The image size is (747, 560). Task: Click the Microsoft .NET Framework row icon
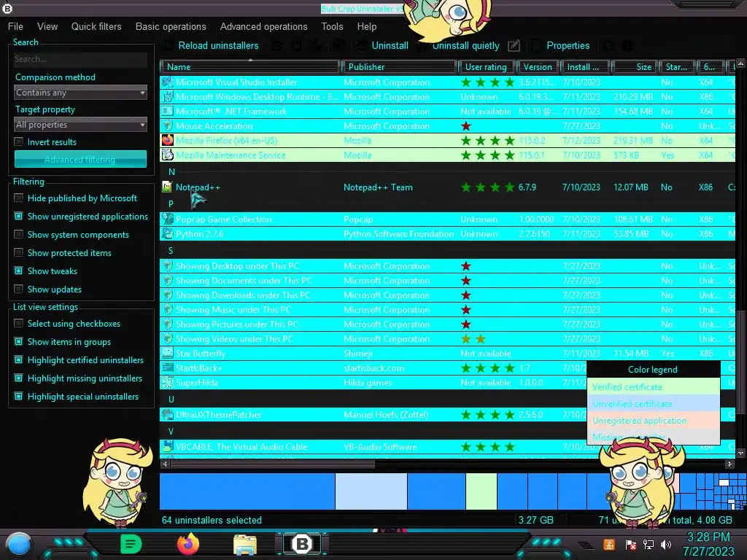167,112
